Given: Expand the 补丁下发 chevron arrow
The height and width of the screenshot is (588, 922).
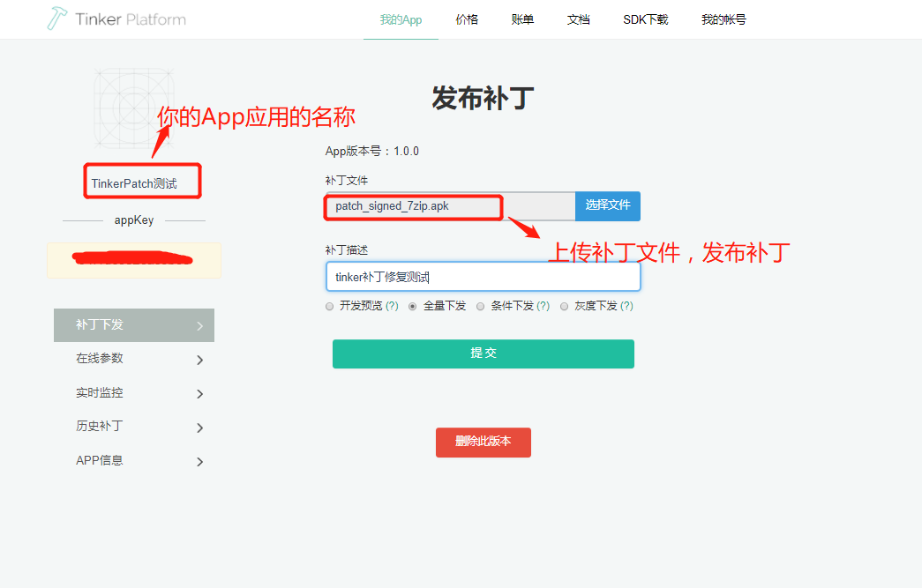Looking at the screenshot, I should [x=200, y=326].
